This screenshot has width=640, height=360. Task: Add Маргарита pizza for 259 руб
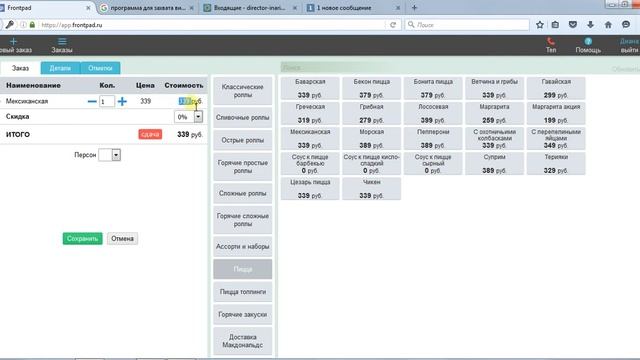coord(494,113)
